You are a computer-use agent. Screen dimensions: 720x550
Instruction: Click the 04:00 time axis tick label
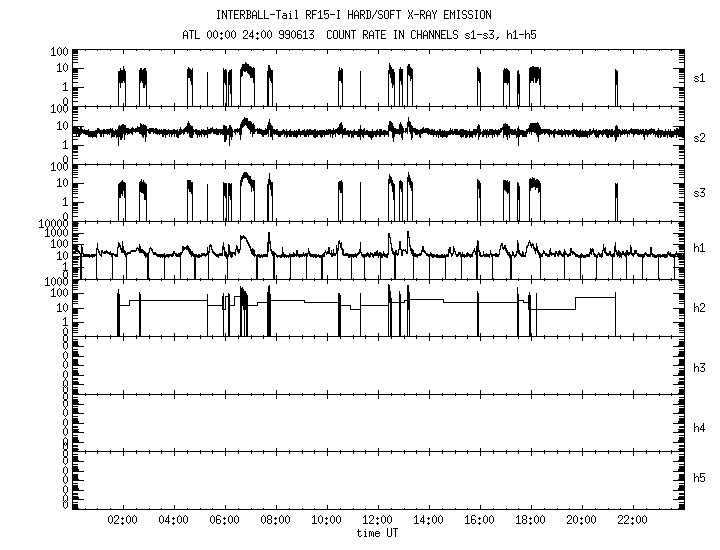coord(174,521)
